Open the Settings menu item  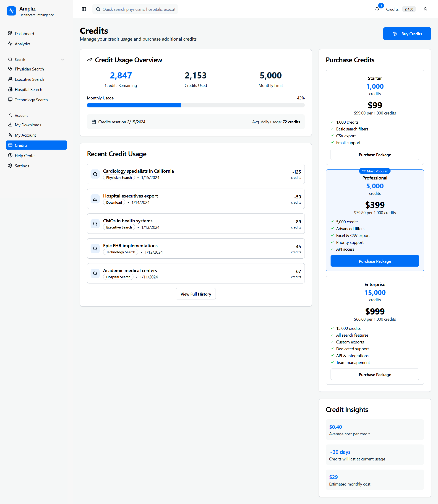coord(22,166)
